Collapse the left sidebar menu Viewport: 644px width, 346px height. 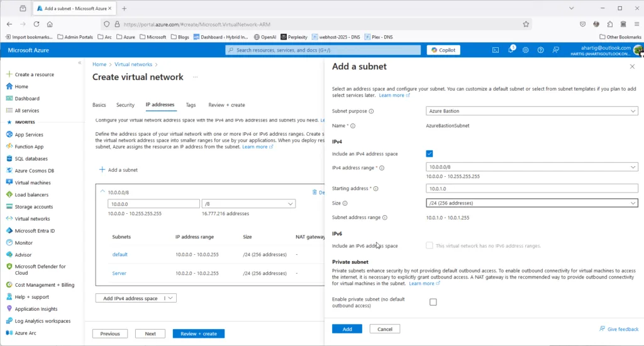tap(80, 63)
